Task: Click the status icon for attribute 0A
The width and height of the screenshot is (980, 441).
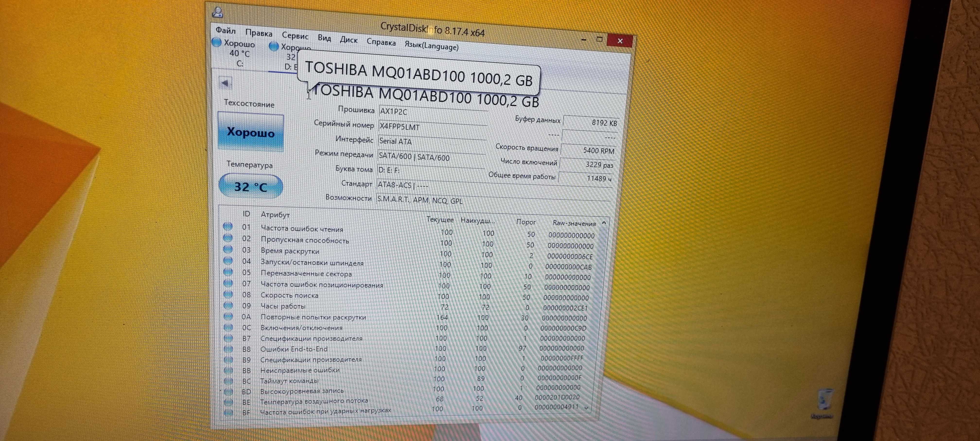Action: 227,316
